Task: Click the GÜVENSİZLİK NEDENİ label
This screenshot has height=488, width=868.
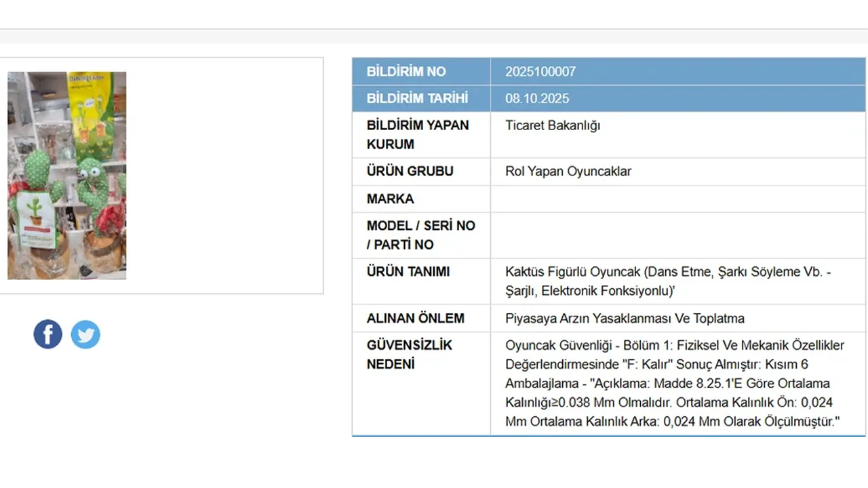Action: (x=409, y=354)
